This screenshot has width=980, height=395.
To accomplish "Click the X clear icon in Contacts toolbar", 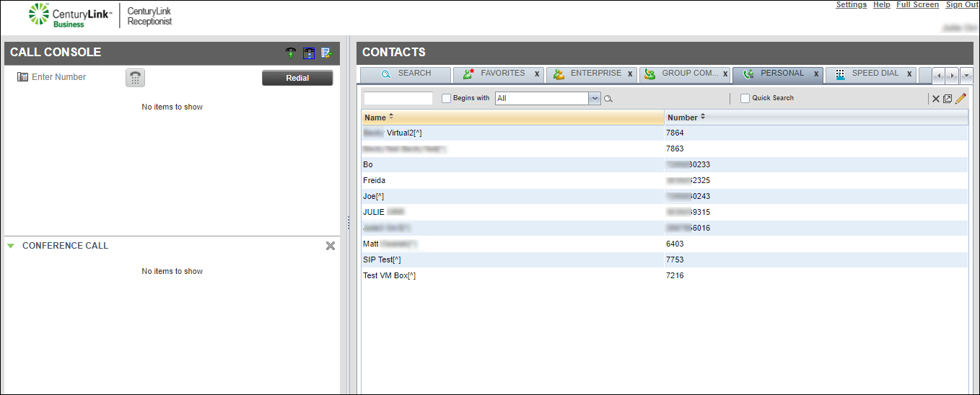I will coord(936,99).
